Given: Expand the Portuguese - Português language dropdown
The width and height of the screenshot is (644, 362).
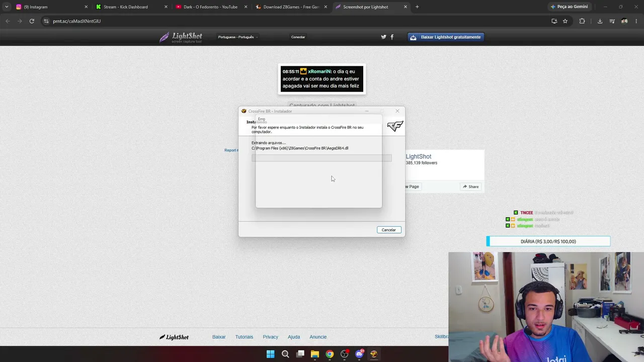Looking at the screenshot, I should tap(237, 37).
